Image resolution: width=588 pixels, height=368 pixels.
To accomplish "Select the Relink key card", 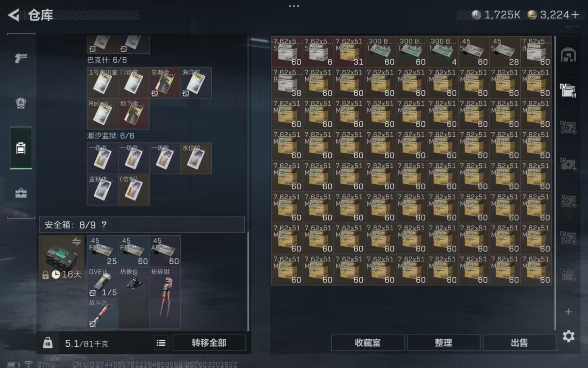I will click(103, 114).
